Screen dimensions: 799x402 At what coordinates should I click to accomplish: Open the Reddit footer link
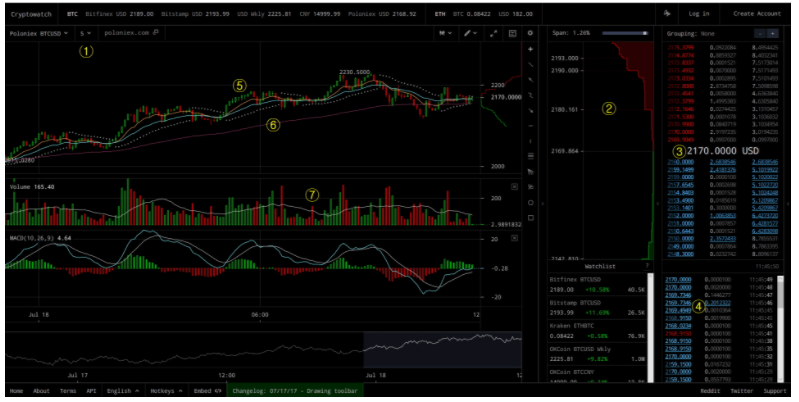pos(710,391)
